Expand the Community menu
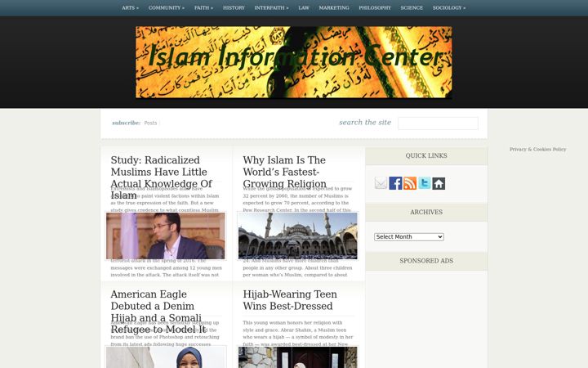This screenshot has width=588, height=368. coord(167,8)
